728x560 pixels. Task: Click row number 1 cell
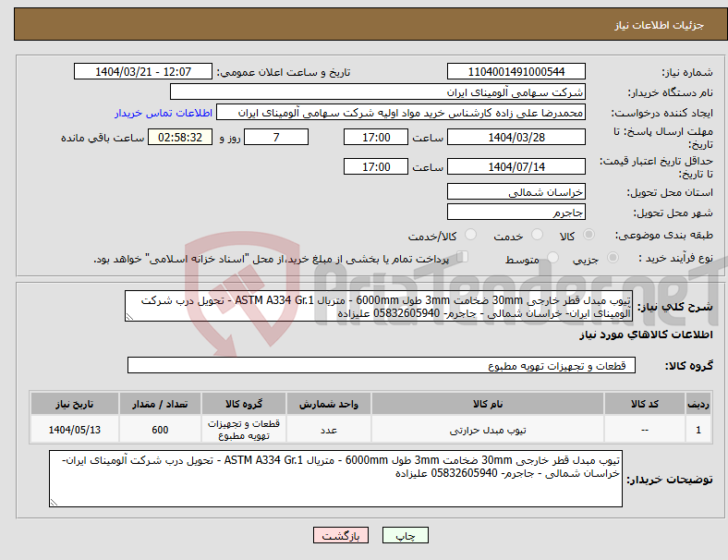tap(698, 430)
